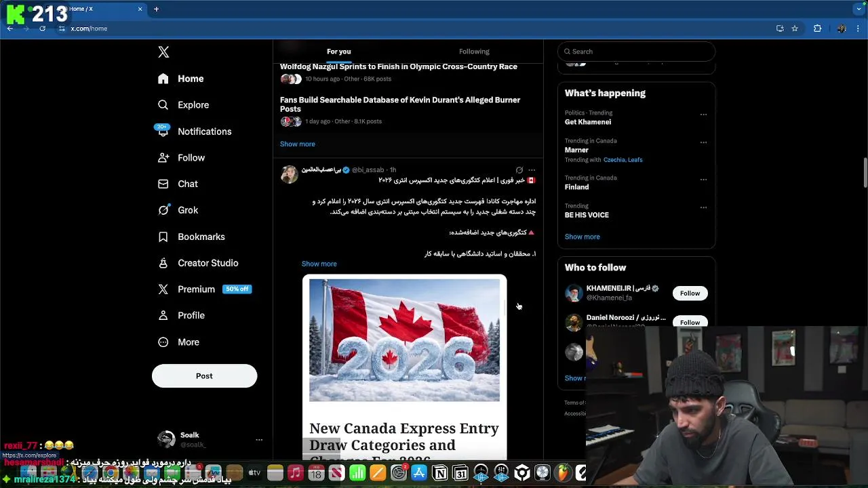Switch to the For you tab
This screenshot has width=868, height=488.
[x=338, y=52]
